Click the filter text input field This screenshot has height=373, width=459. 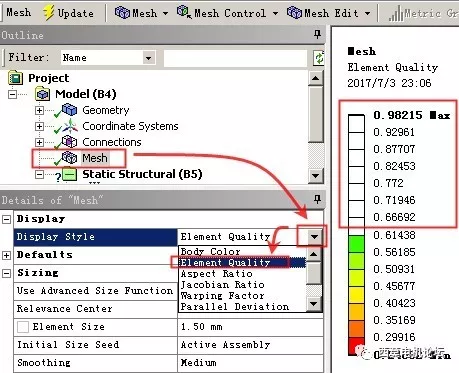(x=235, y=58)
